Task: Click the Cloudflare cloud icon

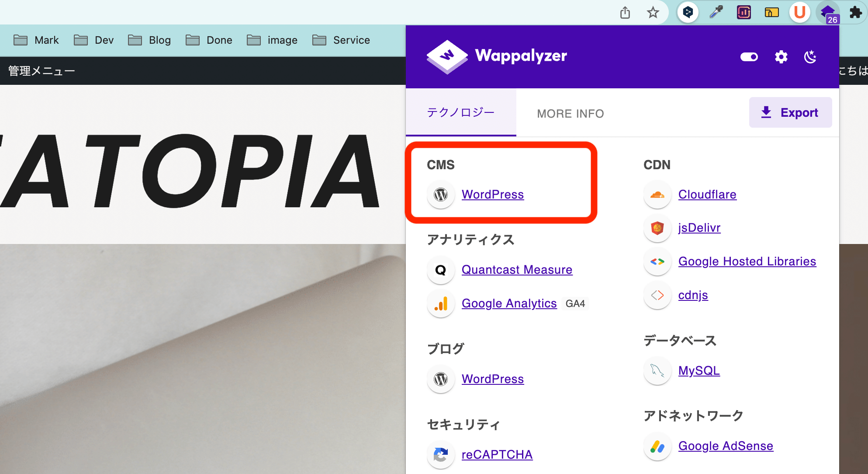Action: coord(657,195)
